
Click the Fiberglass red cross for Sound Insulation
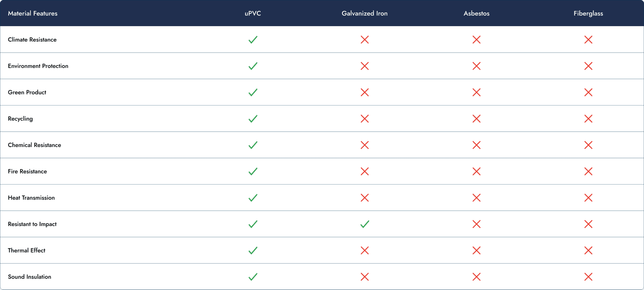[x=588, y=277]
